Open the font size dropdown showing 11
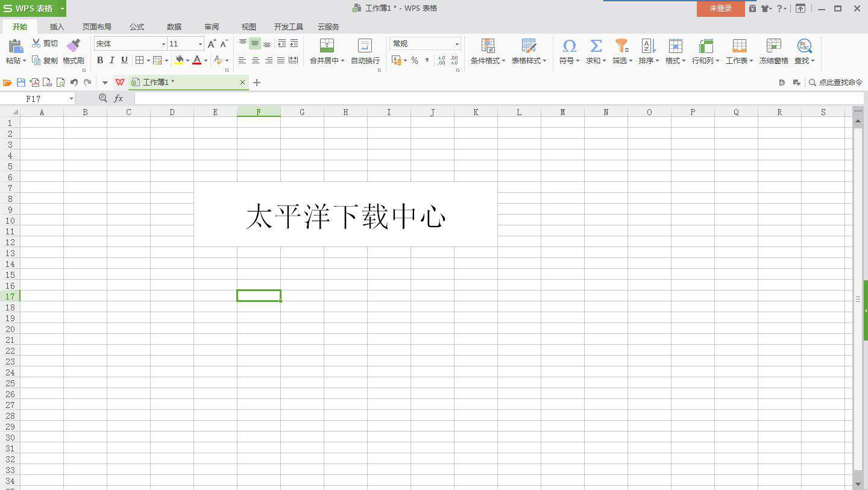Image resolution: width=868 pixels, height=490 pixels. 200,44
